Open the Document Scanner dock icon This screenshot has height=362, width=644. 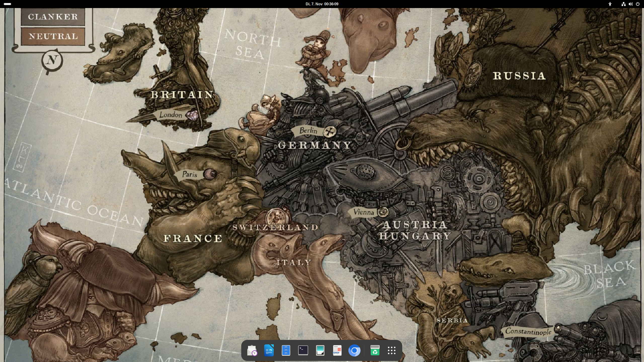(x=320, y=350)
